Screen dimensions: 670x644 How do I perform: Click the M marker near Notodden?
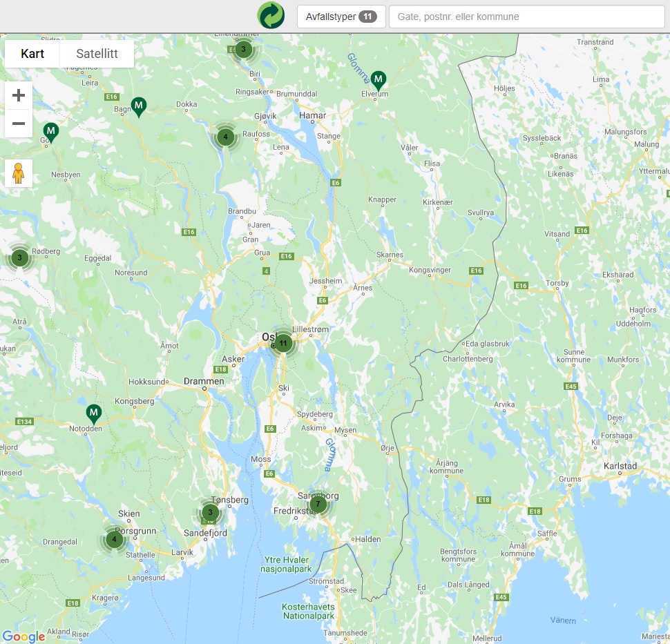(x=94, y=413)
